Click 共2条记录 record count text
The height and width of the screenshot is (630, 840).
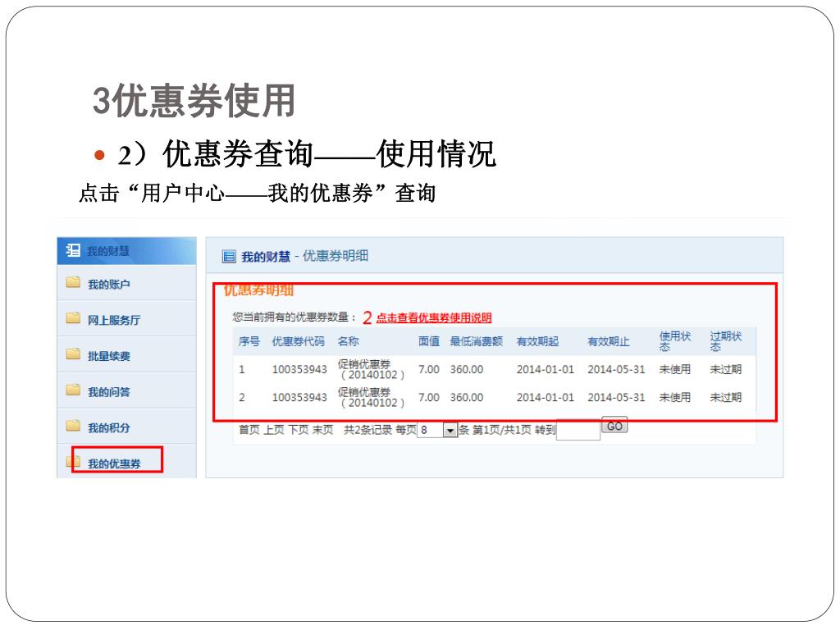[x=367, y=430]
